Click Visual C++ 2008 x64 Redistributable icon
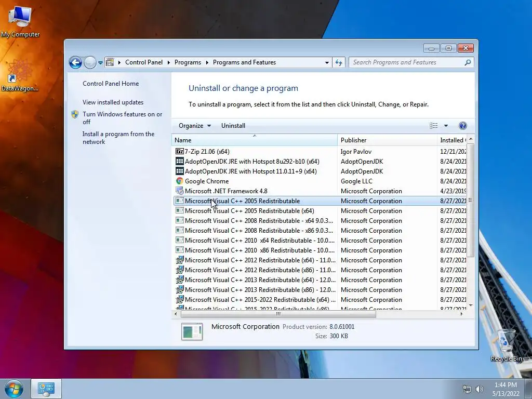This screenshot has width=532, height=399. 179,220
